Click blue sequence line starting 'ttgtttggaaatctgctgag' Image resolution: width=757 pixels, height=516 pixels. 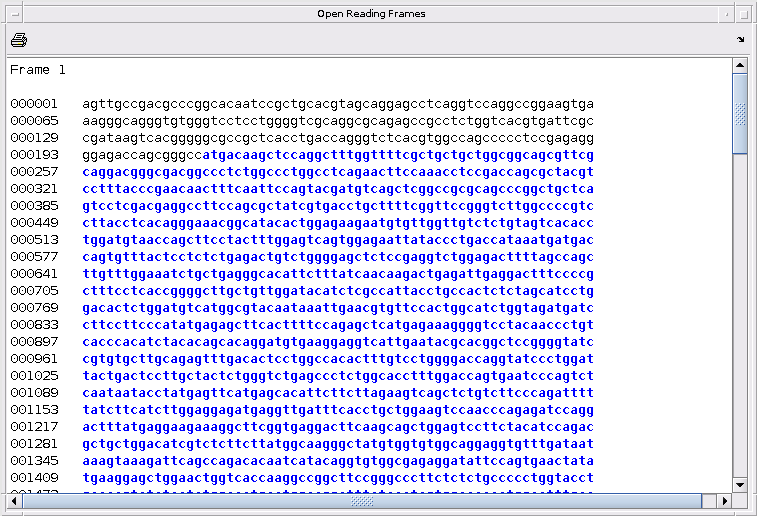(338, 274)
